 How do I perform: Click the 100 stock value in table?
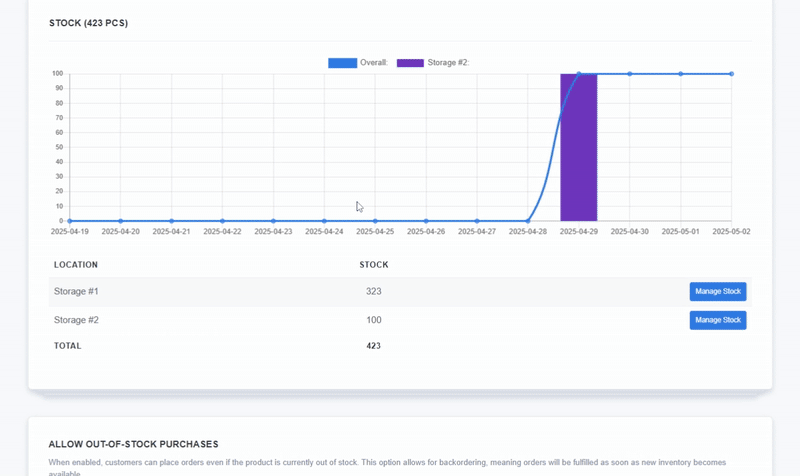point(373,320)
